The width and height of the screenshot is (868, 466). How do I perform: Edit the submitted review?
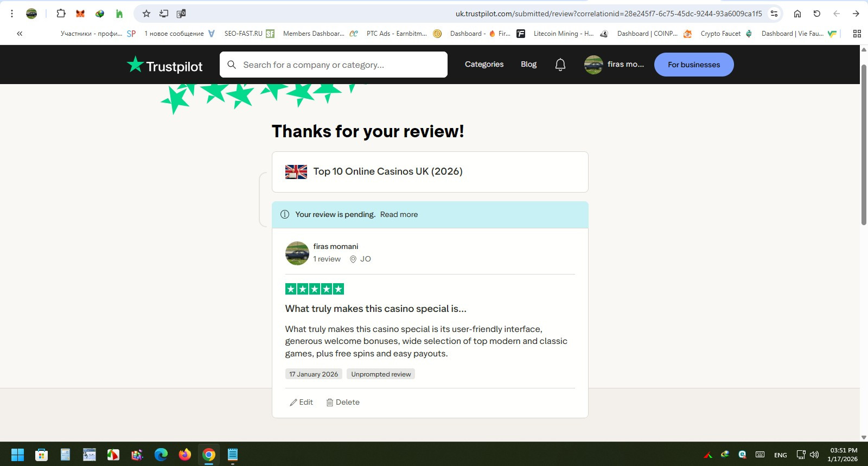click(301, 402)
